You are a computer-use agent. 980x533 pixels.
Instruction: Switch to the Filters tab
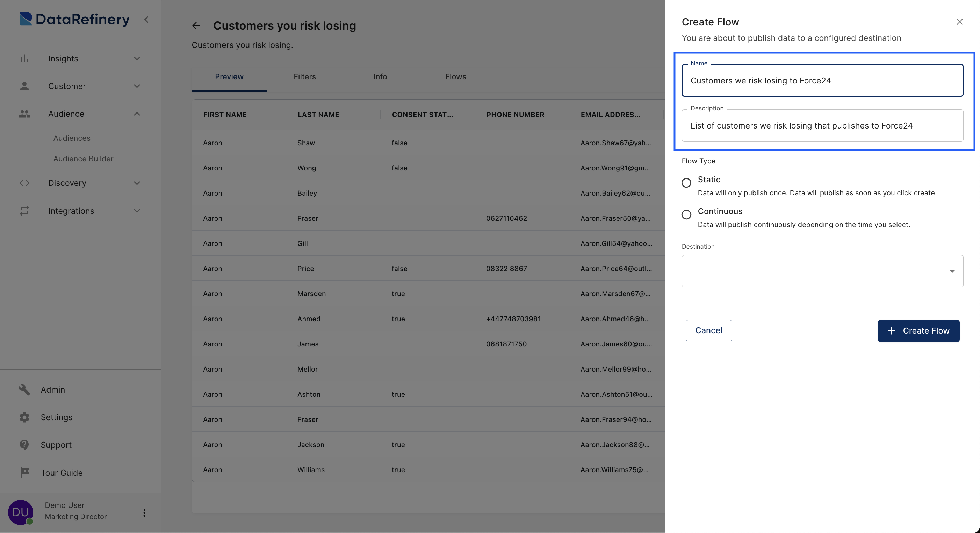pos(305,77)
